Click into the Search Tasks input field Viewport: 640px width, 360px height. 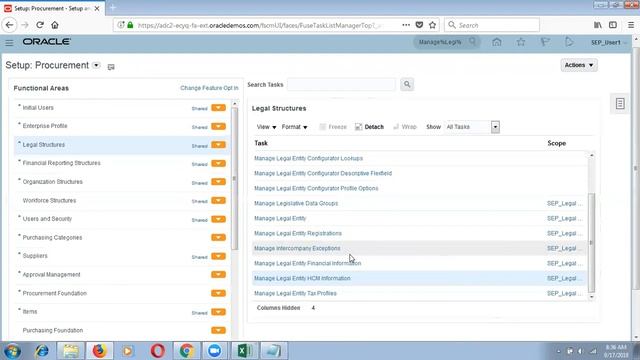pos(341,84)
